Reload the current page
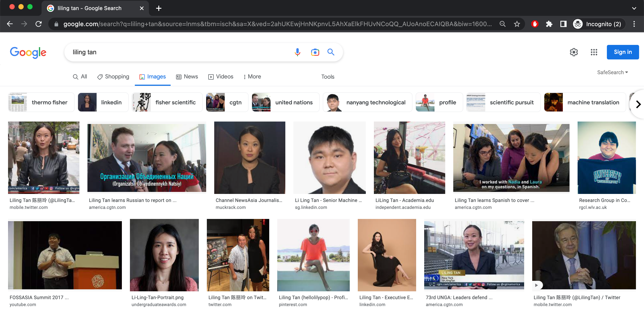This screenshot has width=644, height=313. click(x=38, y=24)
